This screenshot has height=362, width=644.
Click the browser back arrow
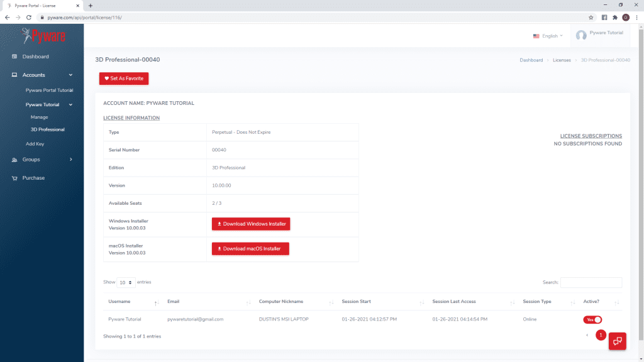point(7,17)
